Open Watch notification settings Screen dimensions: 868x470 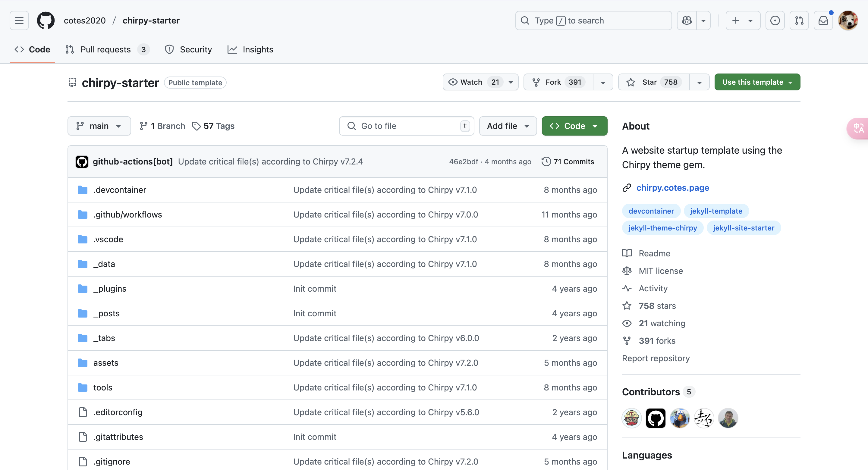click(480, 82)
